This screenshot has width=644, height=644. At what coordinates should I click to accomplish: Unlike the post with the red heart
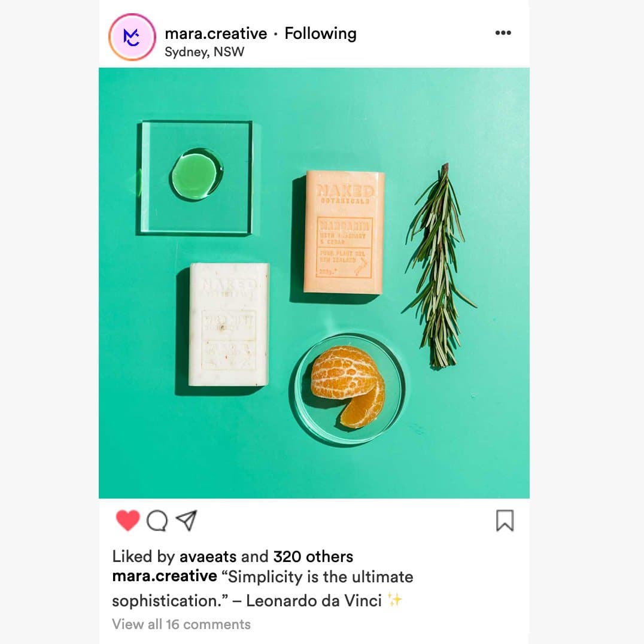[x=127, y=520]
